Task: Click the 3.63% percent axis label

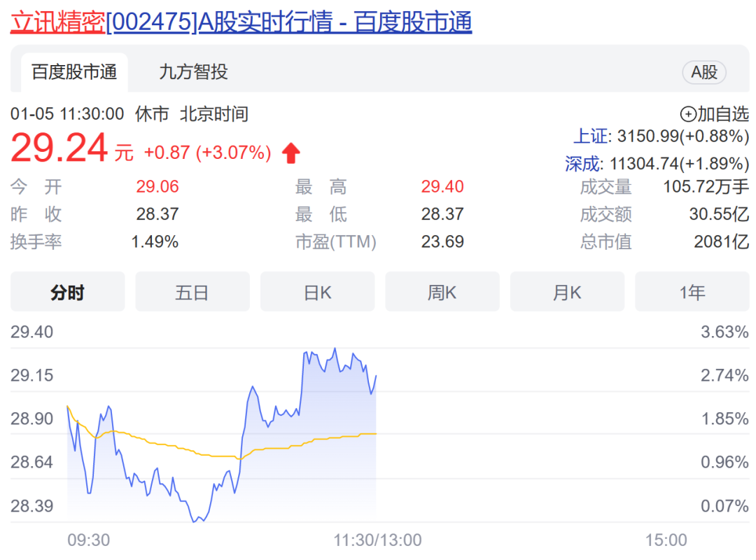Action: click(x=724, y=332)
